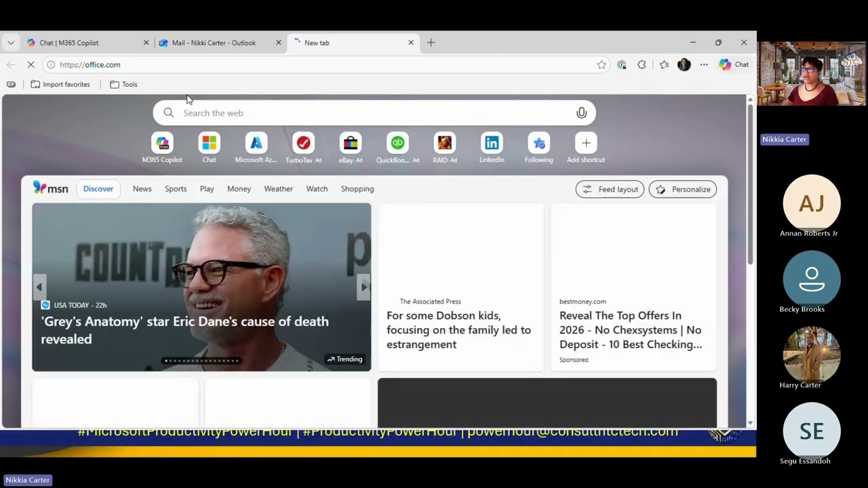Screen dimensions: 868x488
Task: Open the Eric Dane cause of death story
Action: [x=184, y=330]
